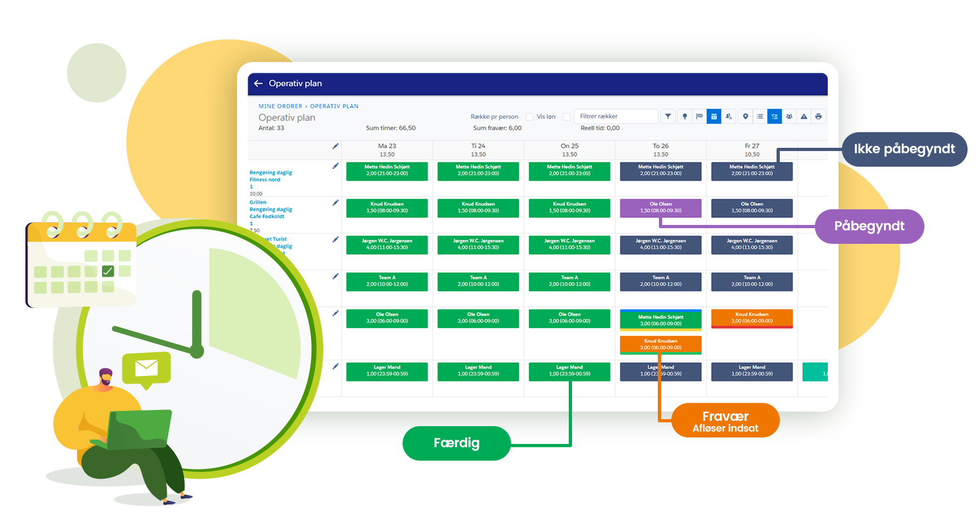
Task: Select the On 25 column header
Action: click(x=569, y=150)
